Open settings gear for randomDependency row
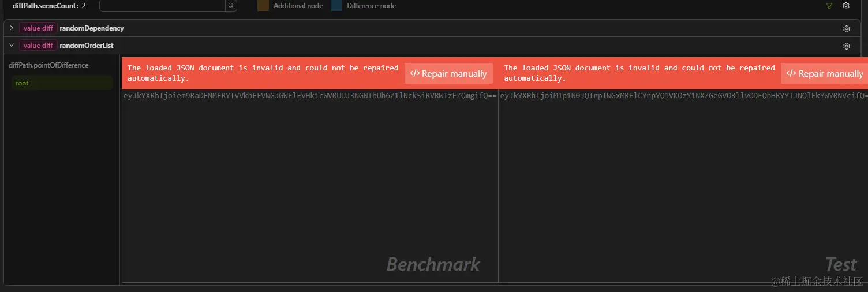The height and width of the screenshot is (292, 868). click(847, 28)
